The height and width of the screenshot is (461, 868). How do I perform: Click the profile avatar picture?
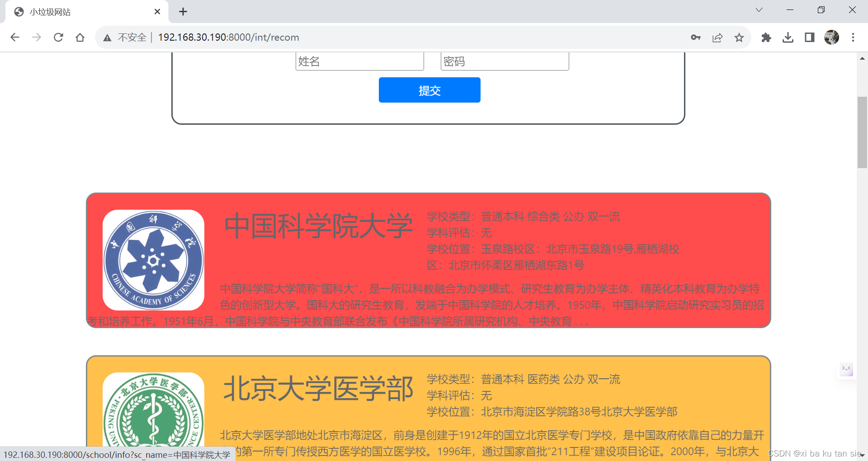[x=832, y=38]
